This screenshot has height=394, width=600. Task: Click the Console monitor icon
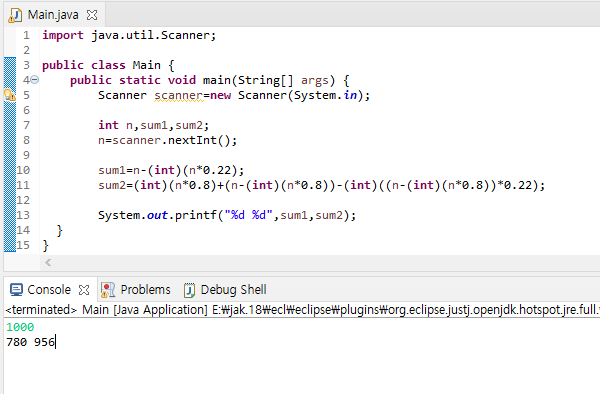[x=16, y=290]
